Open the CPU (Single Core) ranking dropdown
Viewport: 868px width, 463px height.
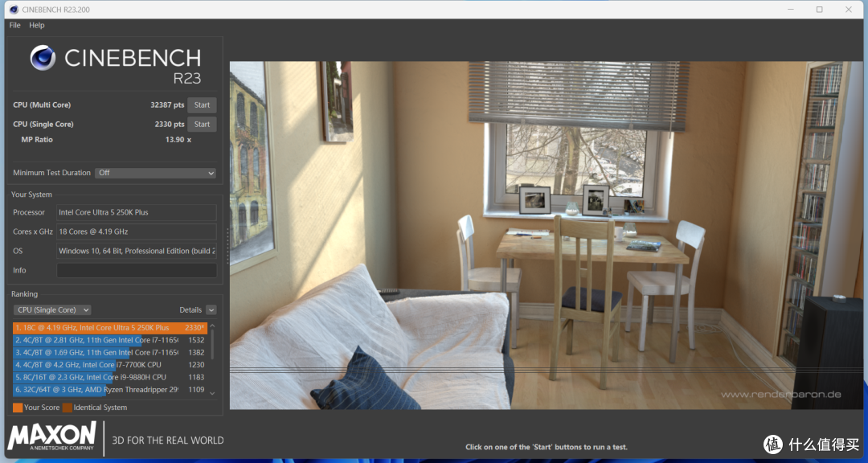(52, 309)
